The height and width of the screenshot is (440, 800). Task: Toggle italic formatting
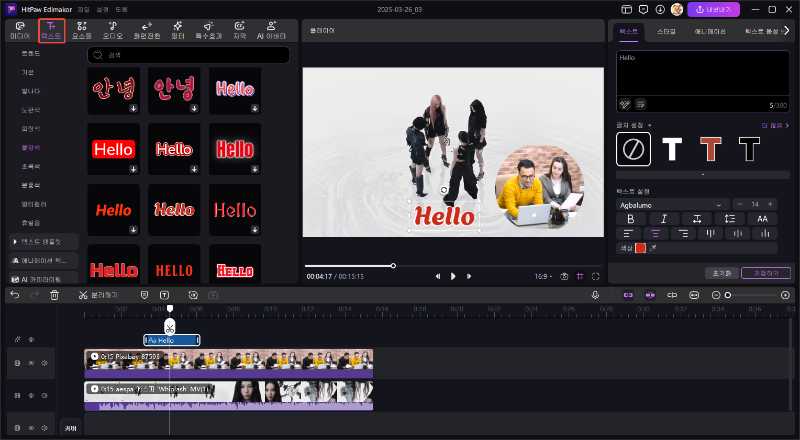click(x=664, y=219)
